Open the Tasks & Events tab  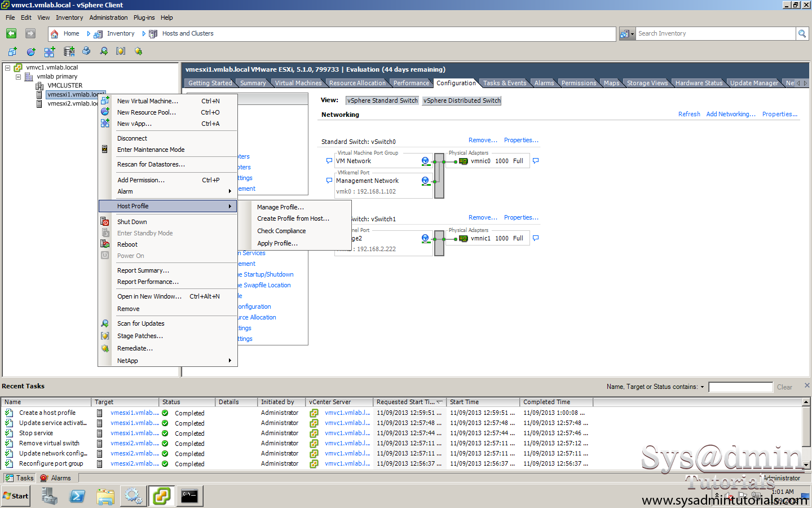(x=504, y=83)
